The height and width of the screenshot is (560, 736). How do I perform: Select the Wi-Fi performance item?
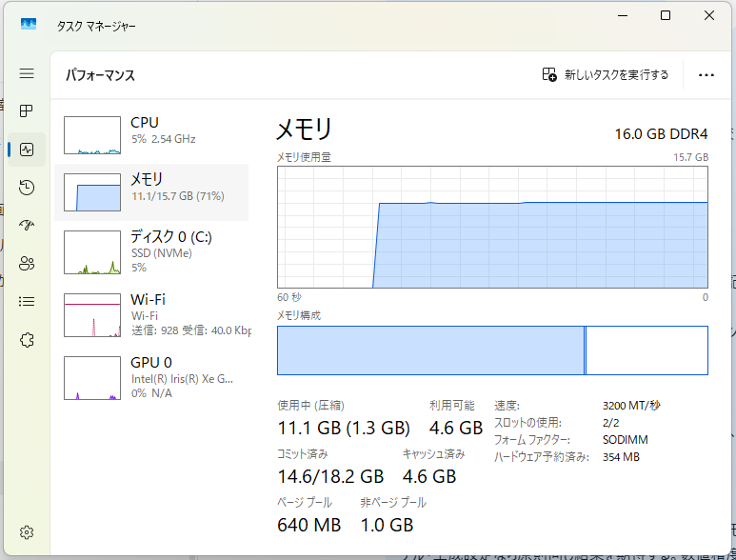click(x=151, y=315)
